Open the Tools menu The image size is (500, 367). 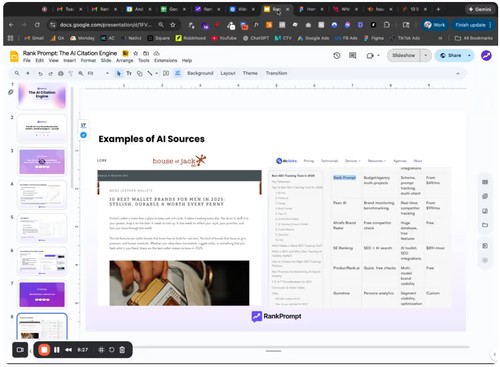click(x=144, y=61)
